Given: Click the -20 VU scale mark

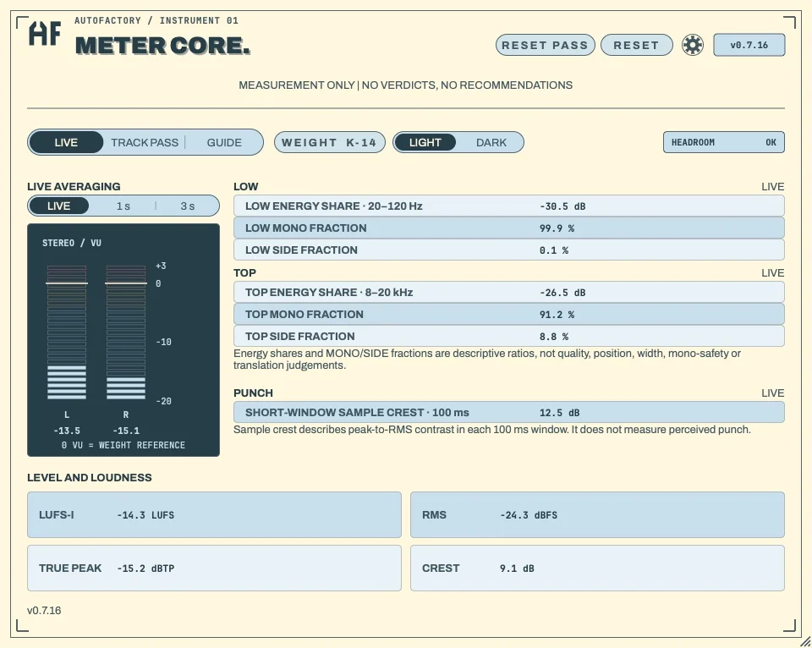Looking at the screenshot, I should pyautogui.click(x=163, y=401).
